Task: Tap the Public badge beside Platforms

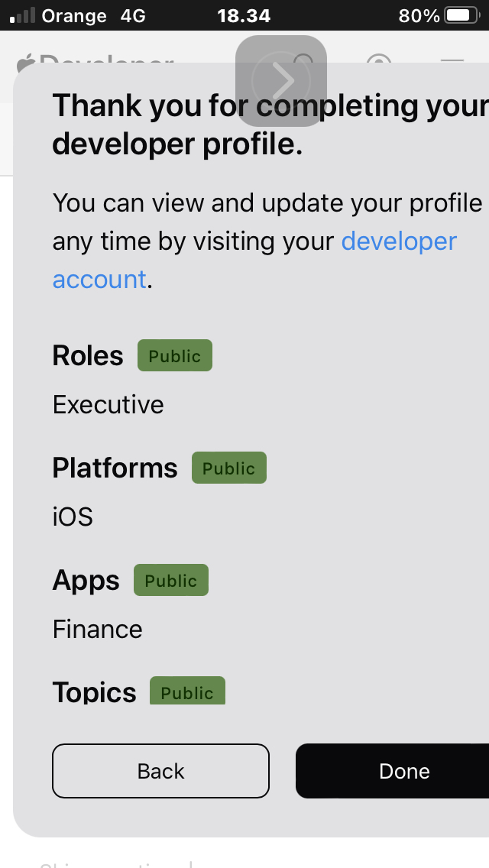Action: click(228, 468)
